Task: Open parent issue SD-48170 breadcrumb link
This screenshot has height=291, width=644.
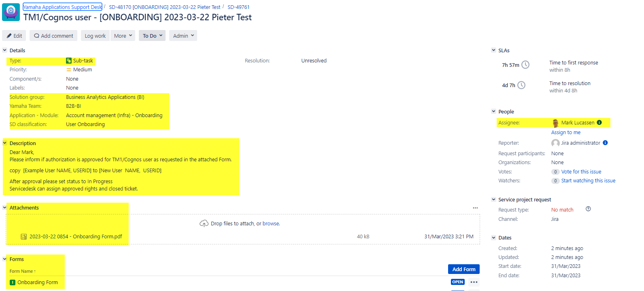Action: pyautogui.click(x=165, y=7)
